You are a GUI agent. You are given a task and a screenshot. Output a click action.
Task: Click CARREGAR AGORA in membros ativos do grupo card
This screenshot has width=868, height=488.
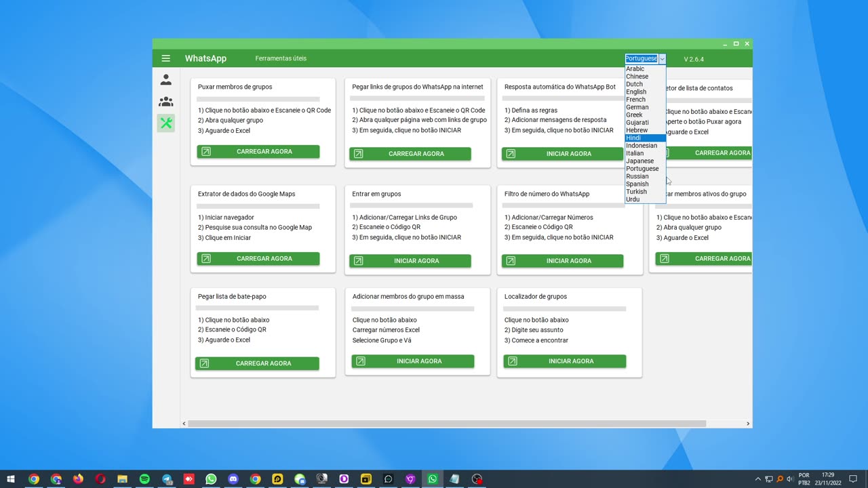[x=704, y=259]
